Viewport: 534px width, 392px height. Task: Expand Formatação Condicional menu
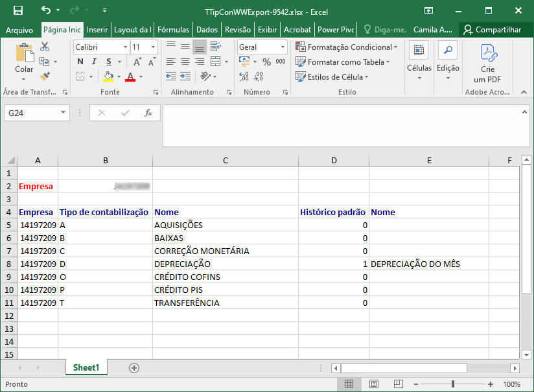[x=346, y=47]
